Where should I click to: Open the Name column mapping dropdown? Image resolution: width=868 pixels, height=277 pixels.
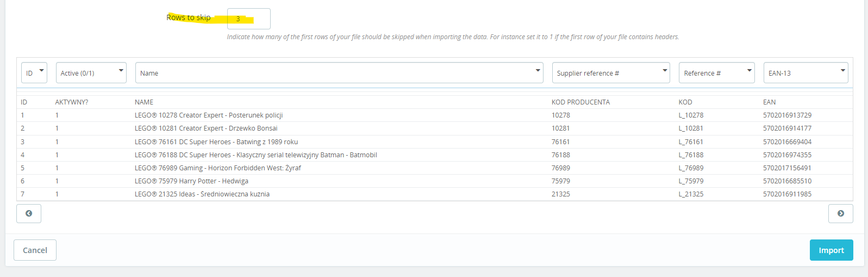(339, 73)
